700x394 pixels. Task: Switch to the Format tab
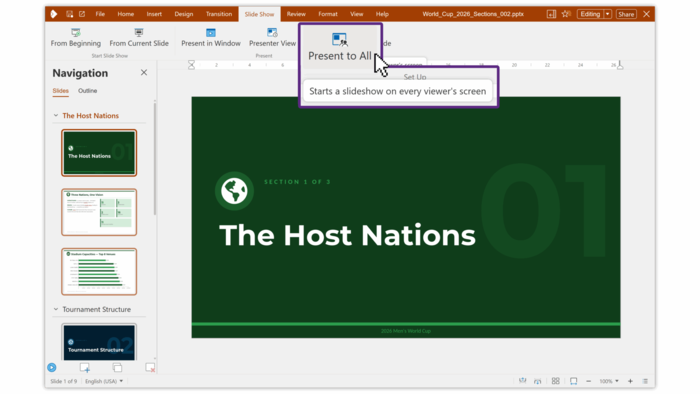(328, 14)
